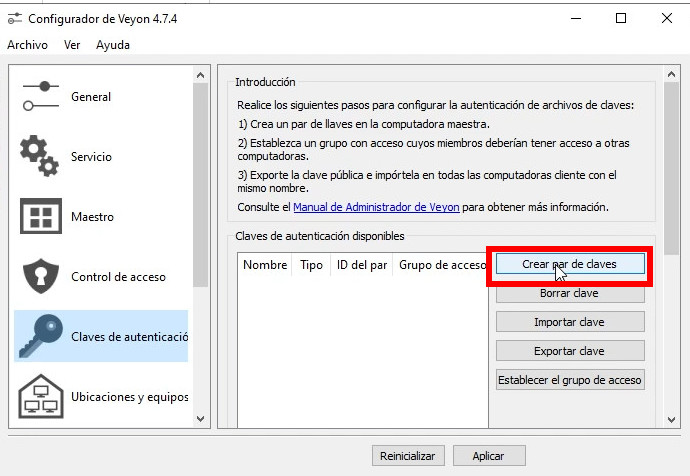Open the Servicio gears icon

(41, 157)
